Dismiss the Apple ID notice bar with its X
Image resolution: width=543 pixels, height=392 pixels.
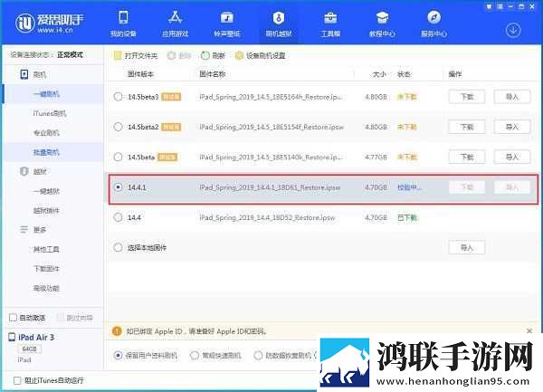tap(529, 331)
